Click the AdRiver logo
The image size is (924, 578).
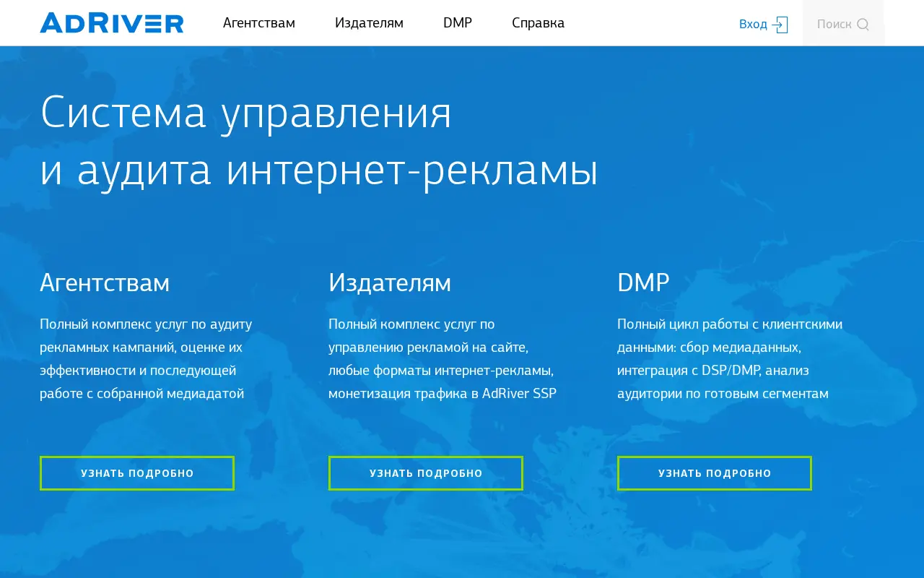[112, 23]
